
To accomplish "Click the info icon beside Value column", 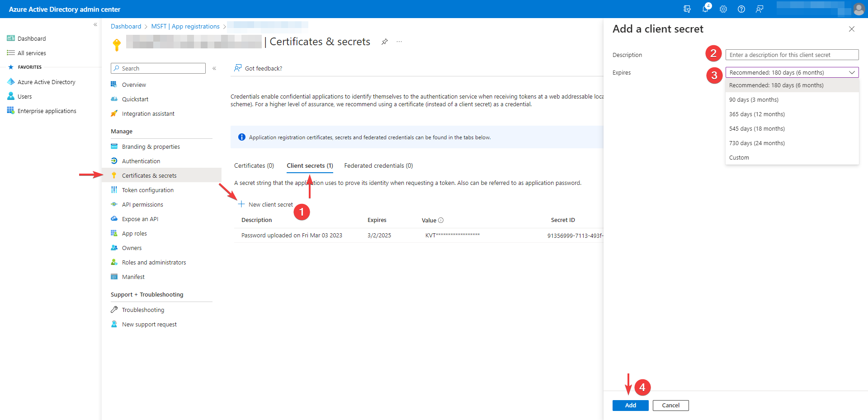I will (x=441, y=220).
